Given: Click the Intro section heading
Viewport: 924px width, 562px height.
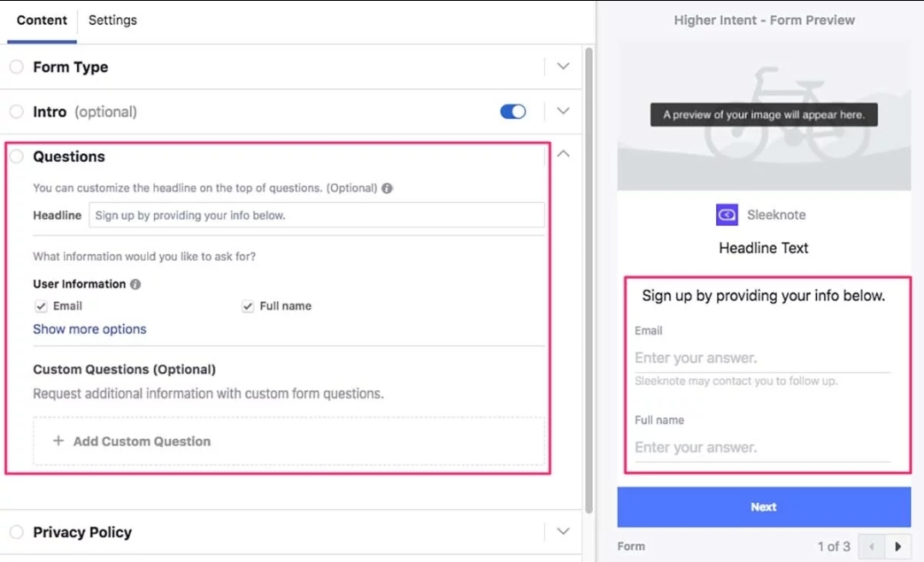Looking at the screenshot, I should click(x=50, y=112).
